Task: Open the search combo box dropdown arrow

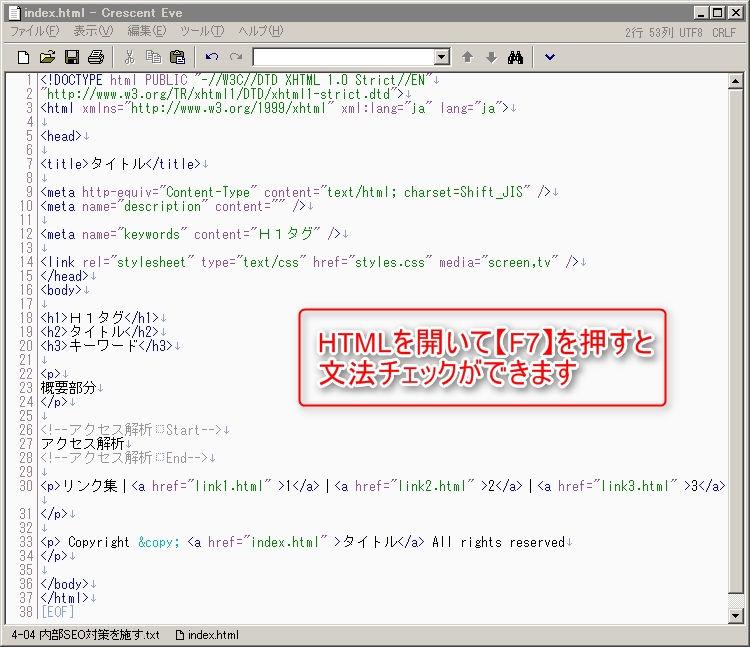Action: 442,57
